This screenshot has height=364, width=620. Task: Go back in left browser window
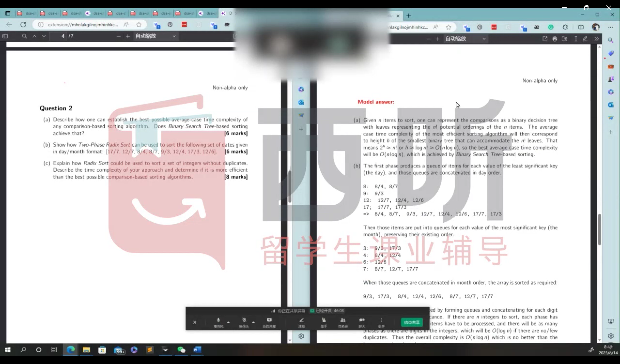coord(9,24)
